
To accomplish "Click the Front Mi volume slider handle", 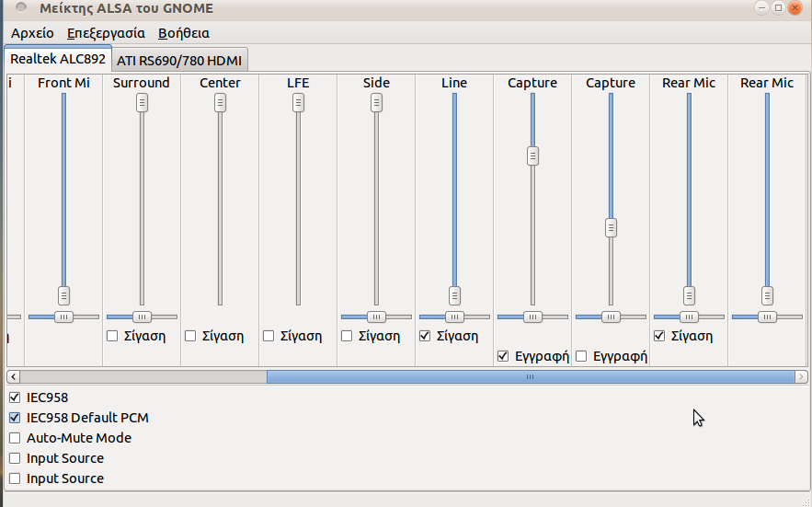I will pos(63,295).
